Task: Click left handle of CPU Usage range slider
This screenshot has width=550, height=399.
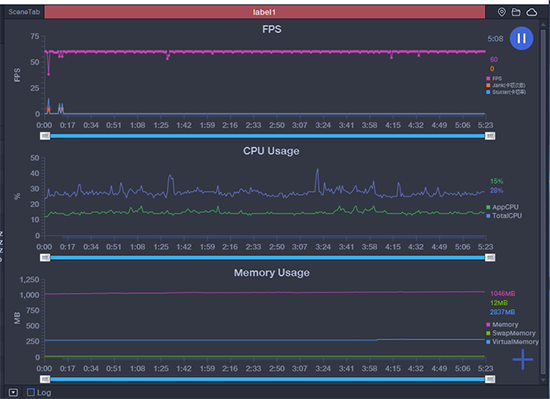Action: [x=45, y=258]
